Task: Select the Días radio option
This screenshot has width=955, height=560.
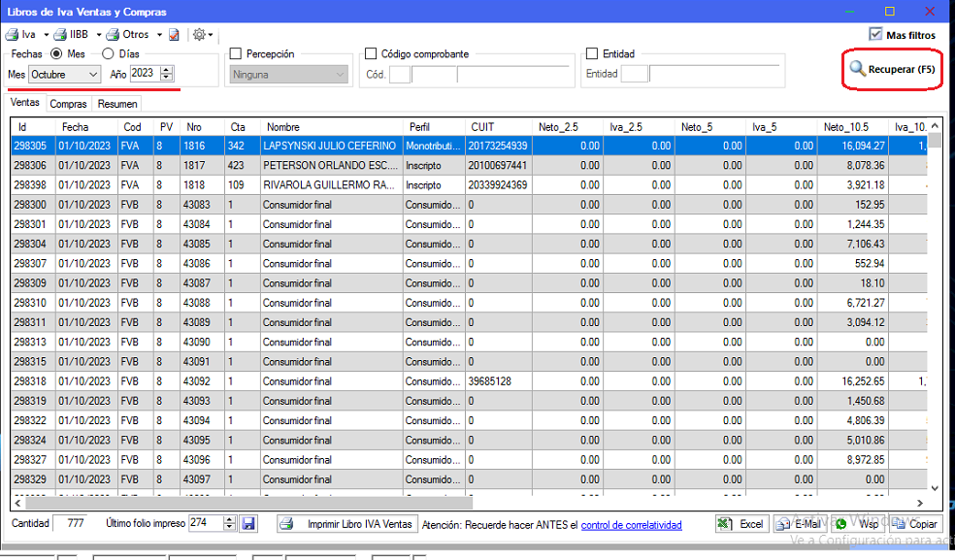Action: [x=108, y=54]
